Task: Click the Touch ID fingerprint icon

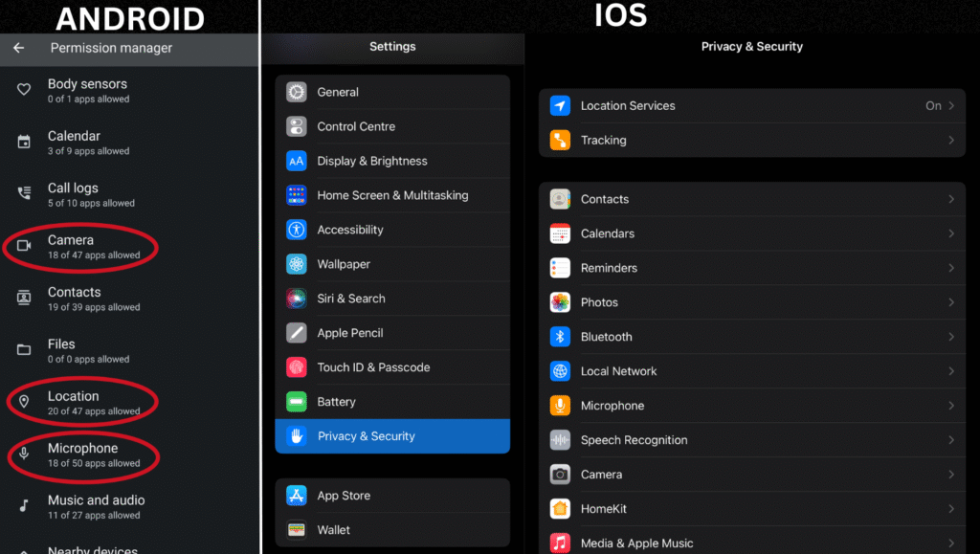Action: (297, 367)
